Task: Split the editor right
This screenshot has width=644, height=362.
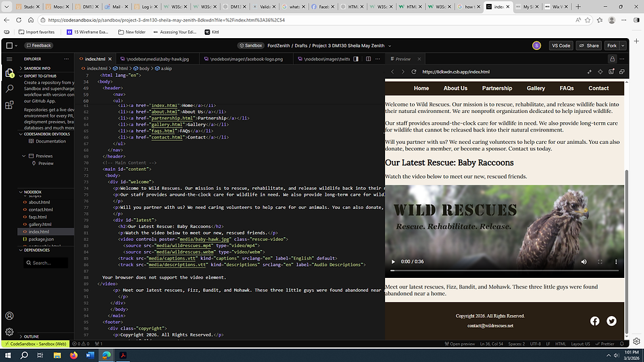Action: coord(369,59)
